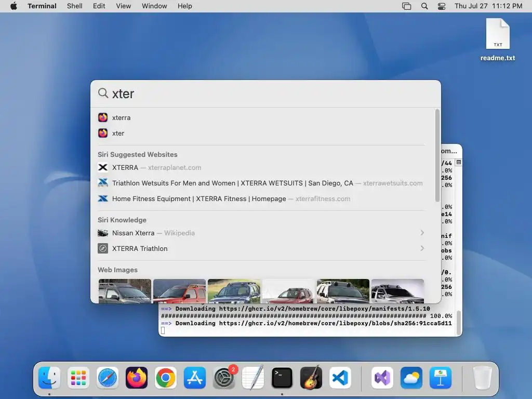This screenshot has width=532, height=399.
Task: Click the XTERRA black X favicon
Action: tap(103, 167)
